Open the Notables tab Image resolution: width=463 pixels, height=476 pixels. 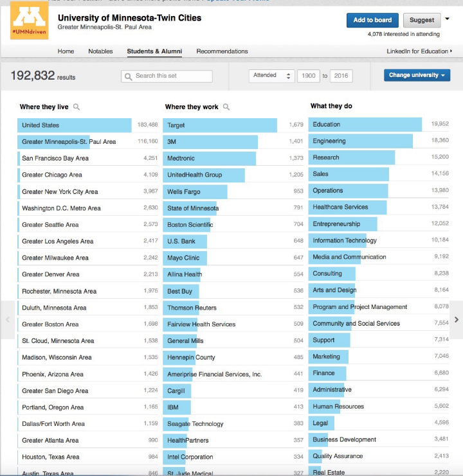point(100,51)
